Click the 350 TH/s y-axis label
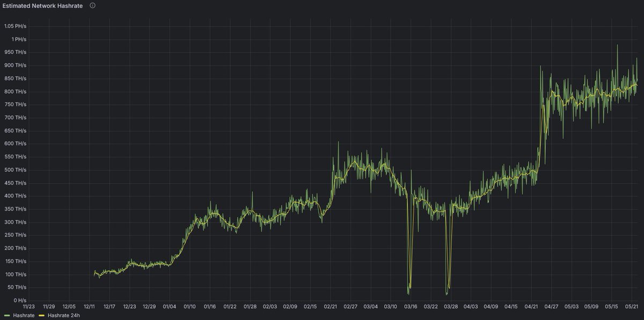The width and height of the screenshot is (644, 320). tap(16, 209)
